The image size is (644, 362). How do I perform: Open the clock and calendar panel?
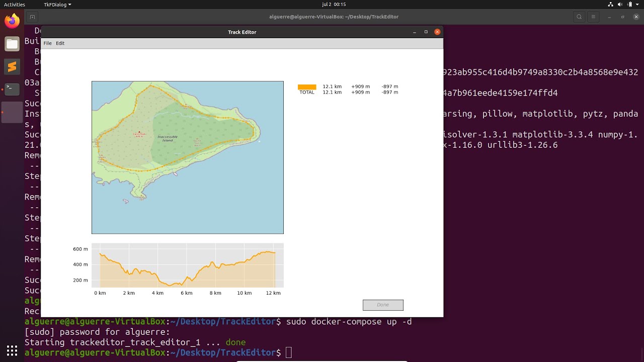coord(334,5)
